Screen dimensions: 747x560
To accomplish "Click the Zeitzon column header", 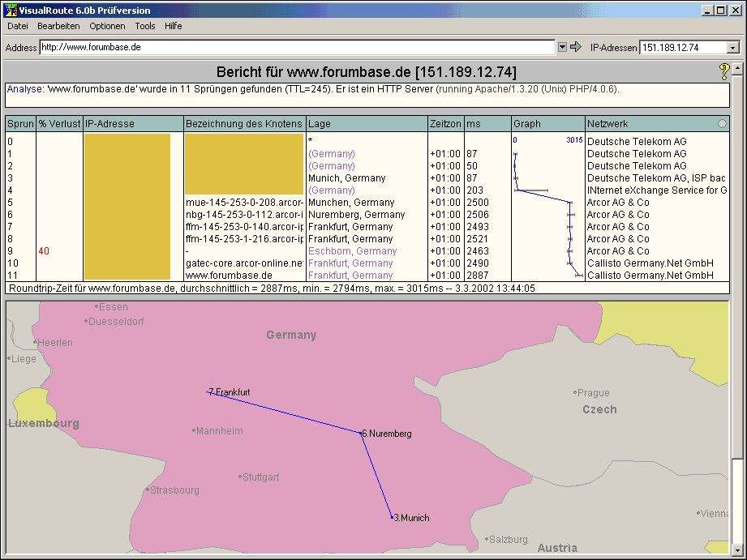I will [x=446, y=124].
